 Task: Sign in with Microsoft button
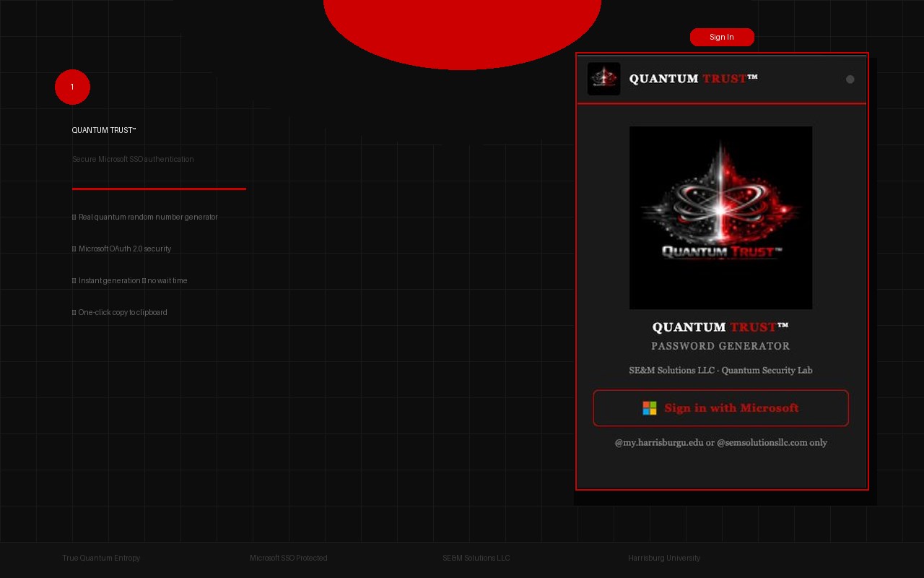(720, 408)
